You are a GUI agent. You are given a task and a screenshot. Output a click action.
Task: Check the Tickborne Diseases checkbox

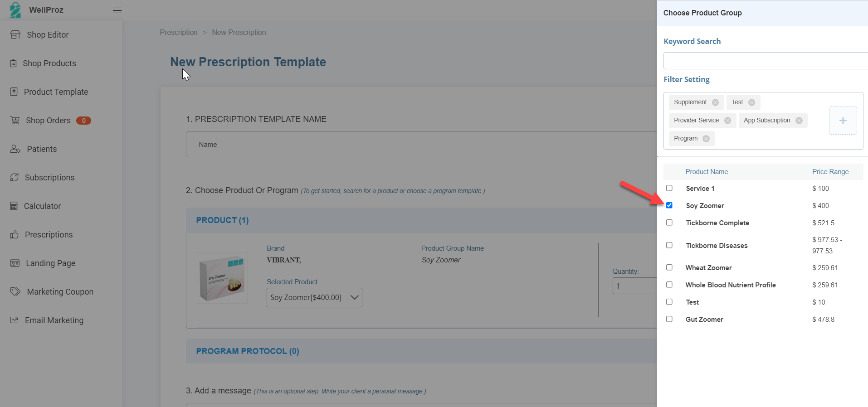click(x=669, y=245)
